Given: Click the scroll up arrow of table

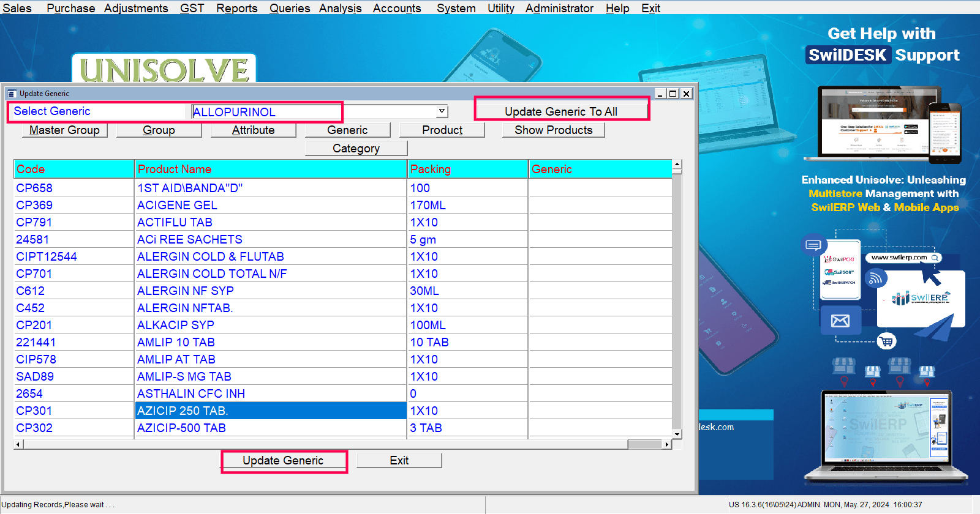Looking at the screenshot, I should click(677, 165).
